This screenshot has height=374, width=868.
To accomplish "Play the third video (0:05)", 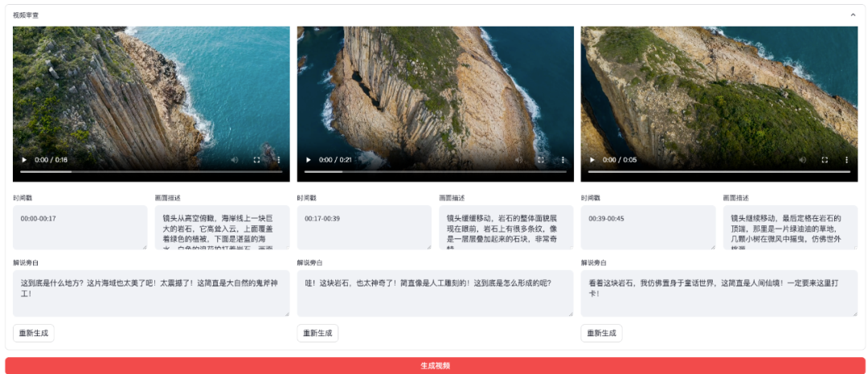I will click(x=592, y=159).
